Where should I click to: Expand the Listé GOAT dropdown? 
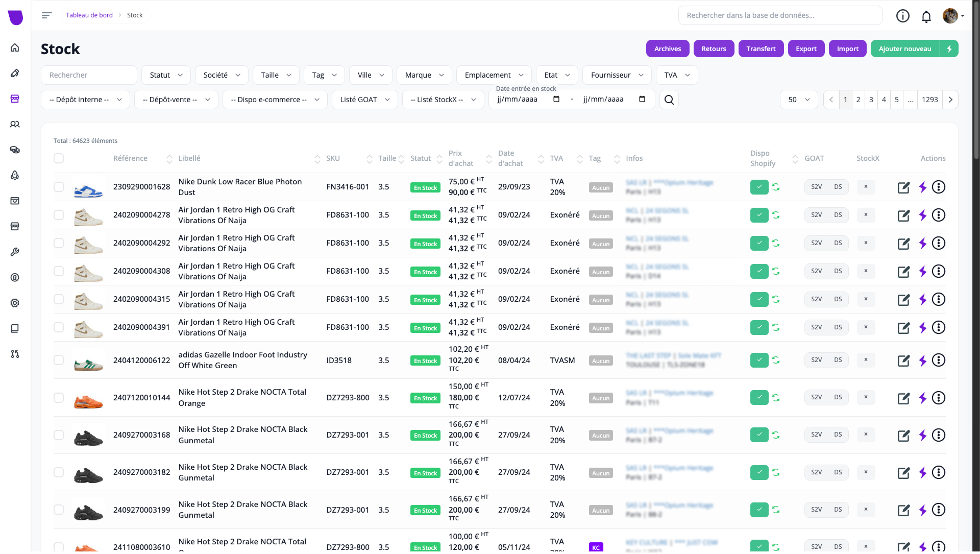click(x=364, y=100)
